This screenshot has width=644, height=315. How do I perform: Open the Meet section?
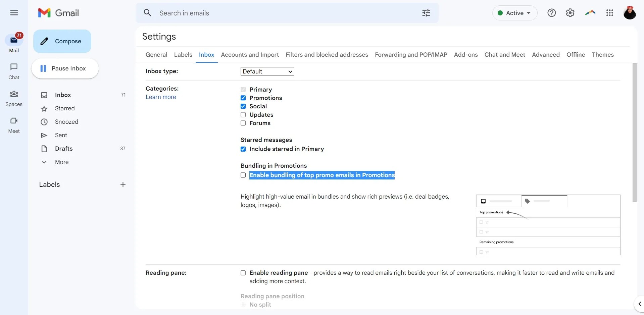click(13, 124)
